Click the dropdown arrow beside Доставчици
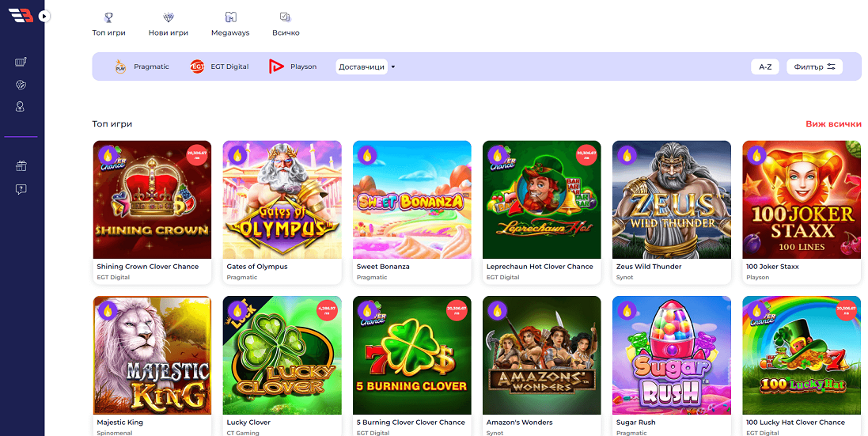 393,67
